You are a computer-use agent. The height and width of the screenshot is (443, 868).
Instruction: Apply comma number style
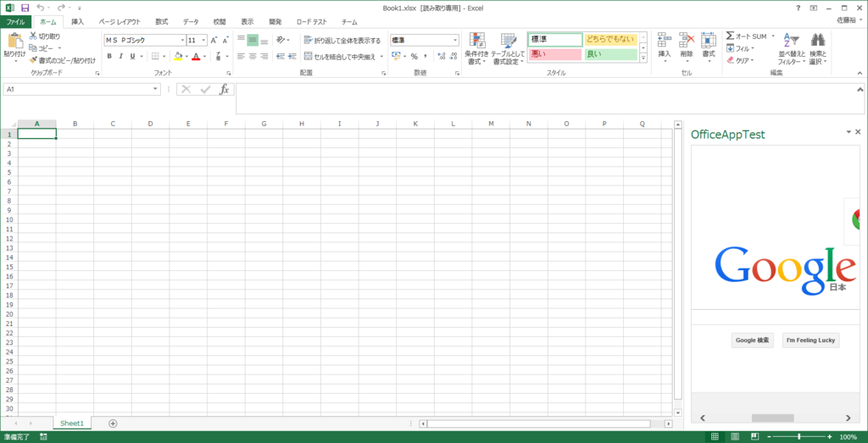[x=426, y=56]
